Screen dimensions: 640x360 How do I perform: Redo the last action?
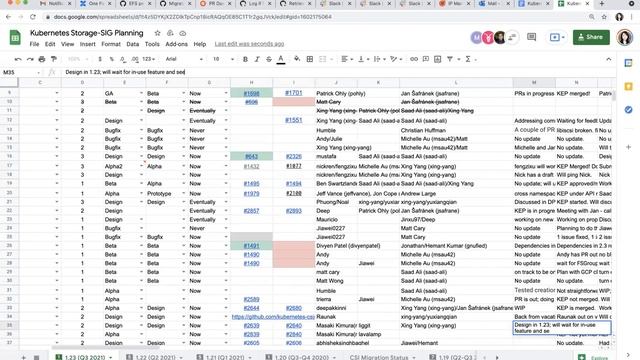(x=30, y=59)
